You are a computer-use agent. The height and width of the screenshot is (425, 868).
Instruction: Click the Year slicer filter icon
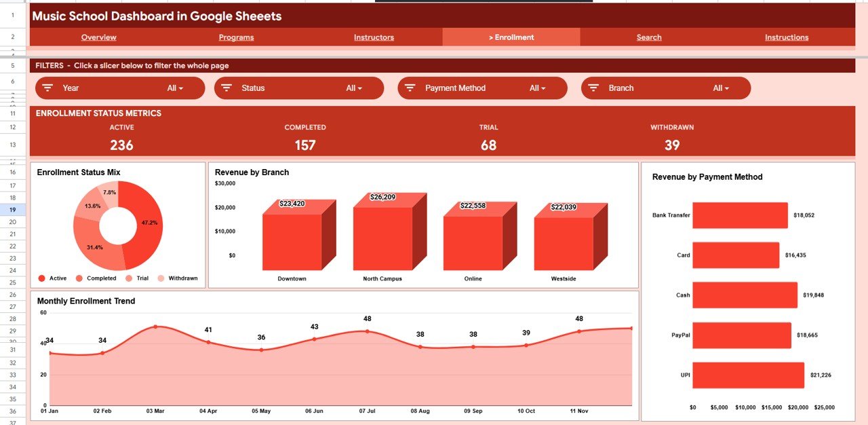tap(47, 88)
